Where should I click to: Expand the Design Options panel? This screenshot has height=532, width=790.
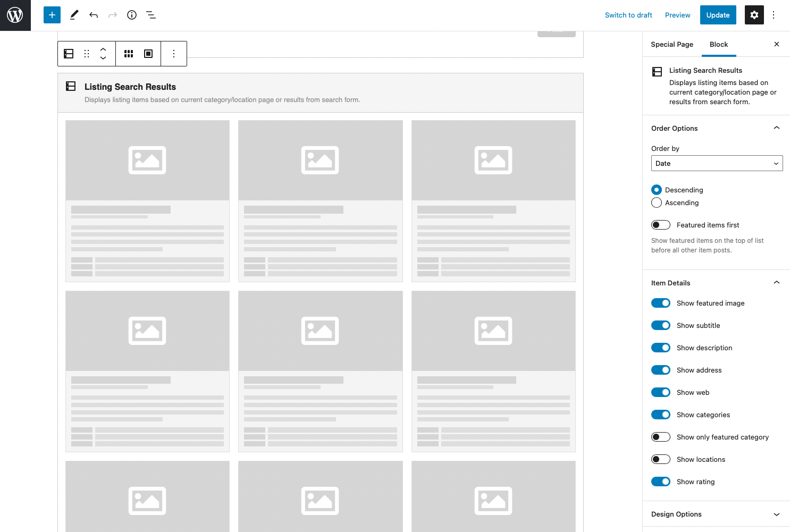click(x=716, y=514)
